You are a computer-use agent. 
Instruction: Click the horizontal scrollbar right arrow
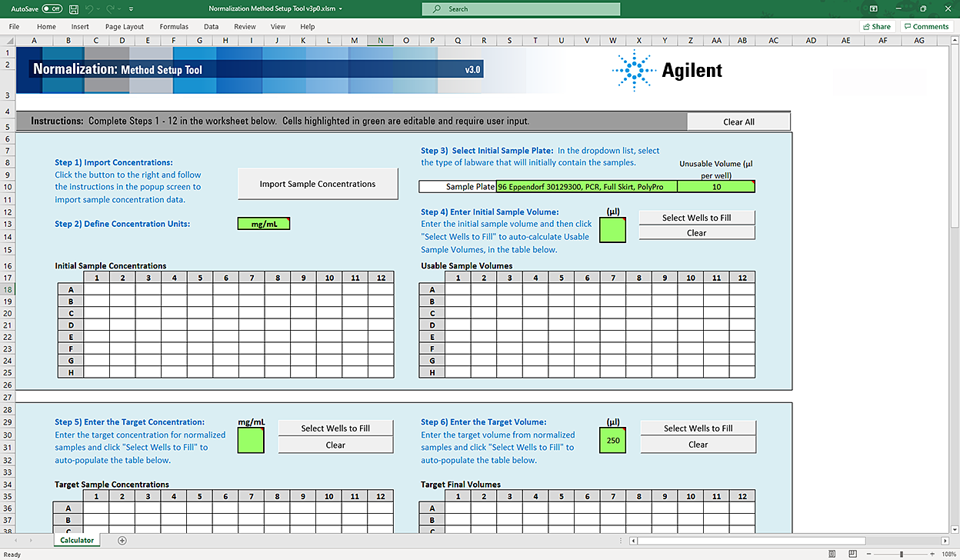coord(945,541)
